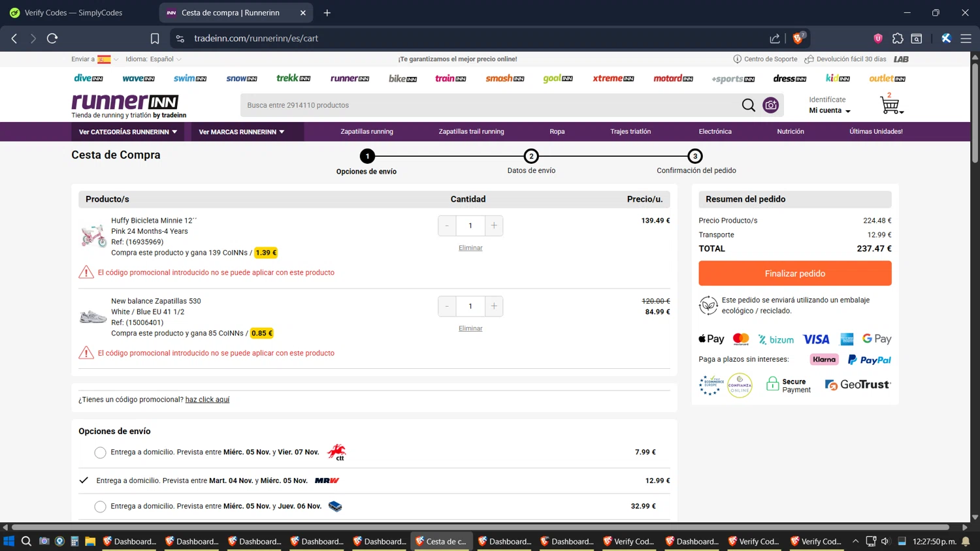980x551 pixels.
Task: Increase quantity of New Balance Zapatillas 530
Action: 494,306
